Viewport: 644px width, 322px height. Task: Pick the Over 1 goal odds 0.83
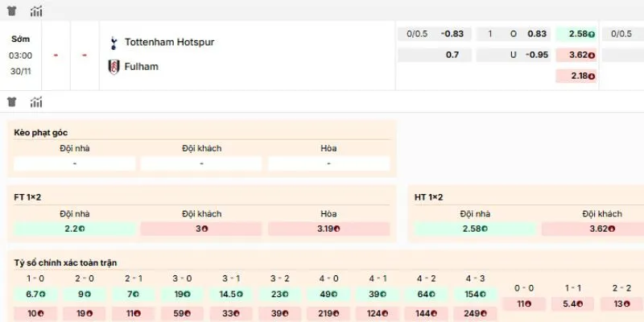click(x=514, y=34)
